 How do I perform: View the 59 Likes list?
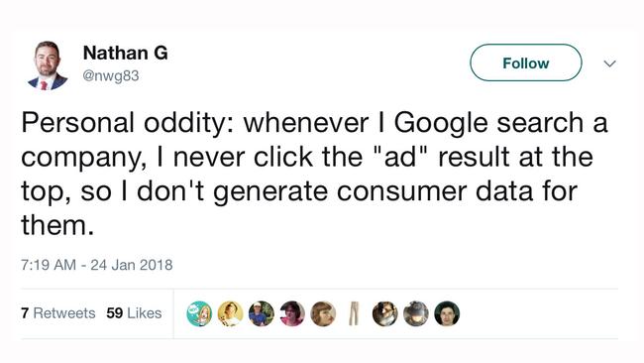(134, 313)
